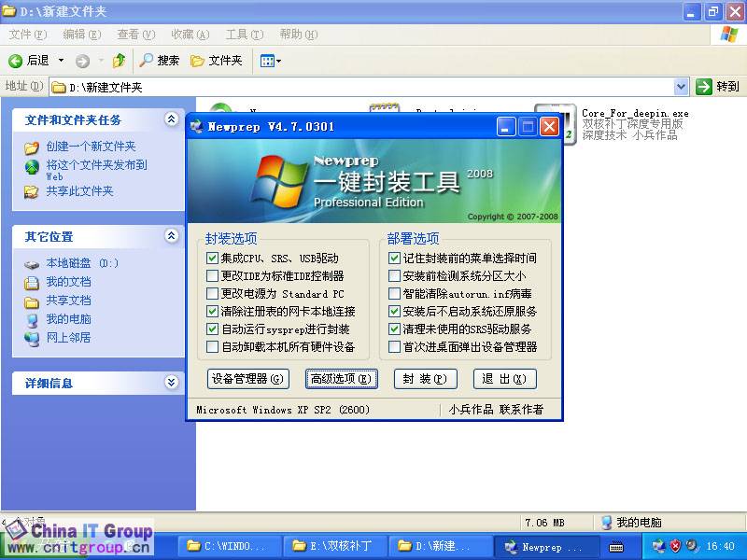The height and width of the screenshot is (560, 747).
Task: Open 网上邻居 link
Action: point(68,337)
